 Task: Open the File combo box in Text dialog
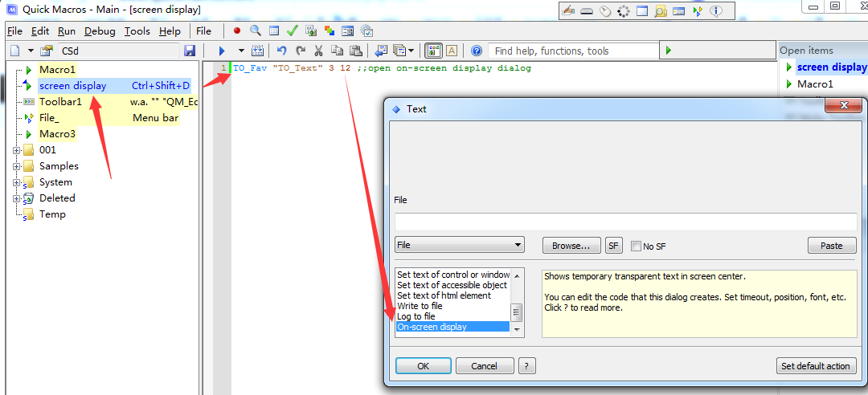tap(460, 246)
